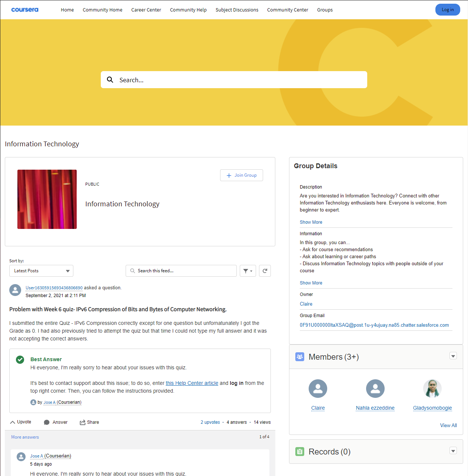
Task: Expand the Members panel dropdown arrow
Action: tap(453, 356)
